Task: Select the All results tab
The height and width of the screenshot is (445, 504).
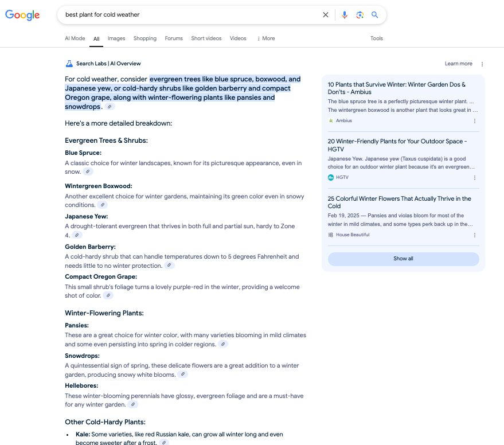Action: click(96, 39)
